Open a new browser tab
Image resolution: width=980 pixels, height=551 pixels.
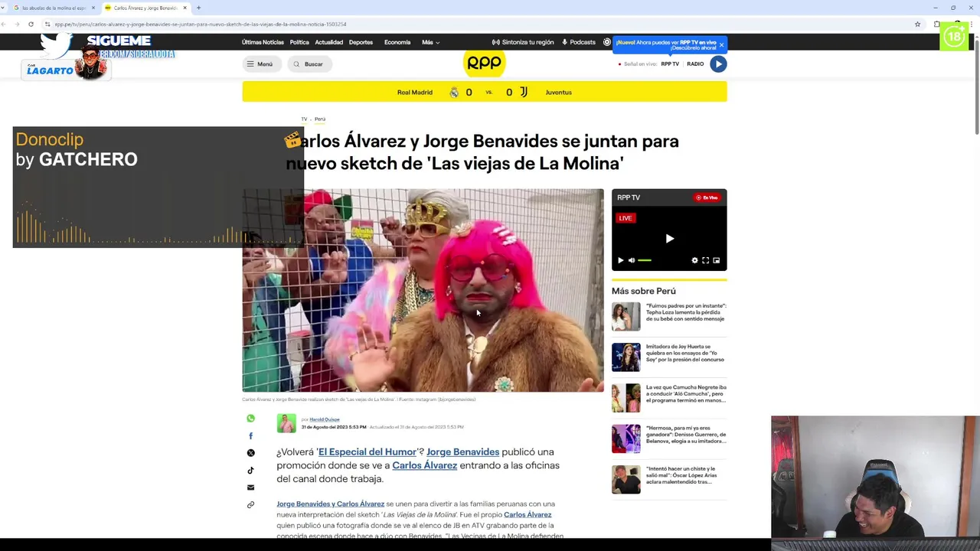point(198,8)
